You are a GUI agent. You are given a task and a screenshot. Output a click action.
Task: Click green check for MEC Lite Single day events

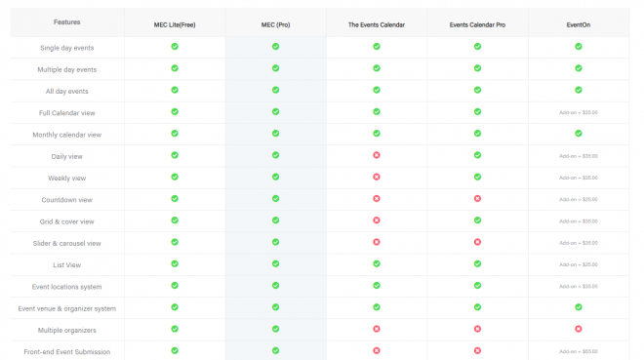(x=175, y=47)
